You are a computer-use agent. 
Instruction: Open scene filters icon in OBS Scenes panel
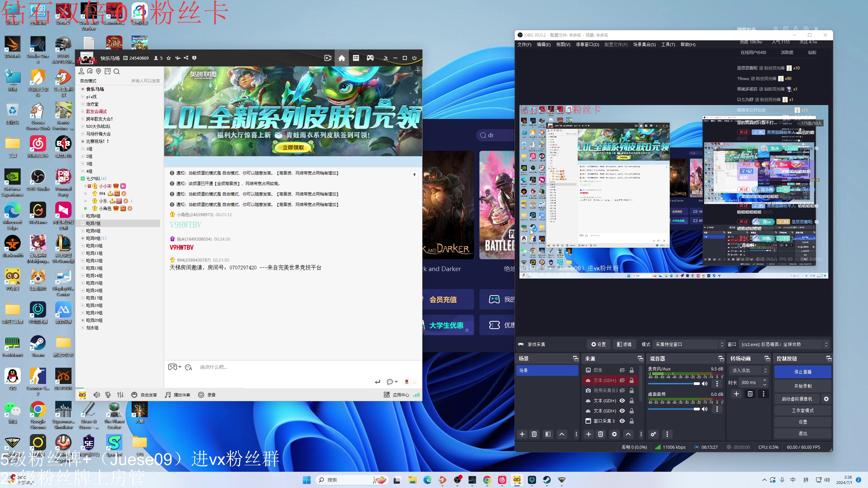point(548,434)
